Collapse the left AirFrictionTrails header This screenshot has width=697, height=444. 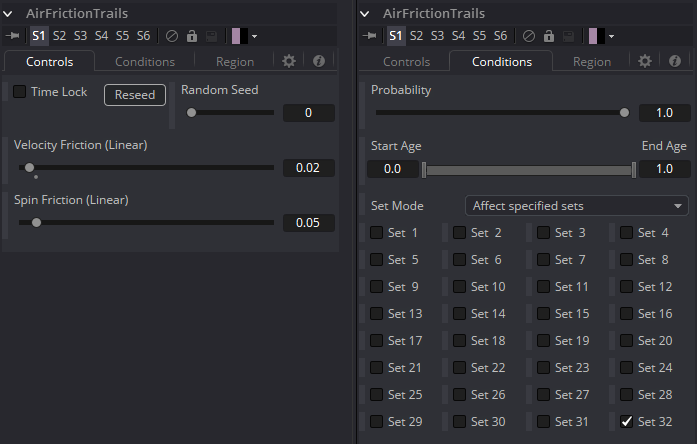point(8,14)
